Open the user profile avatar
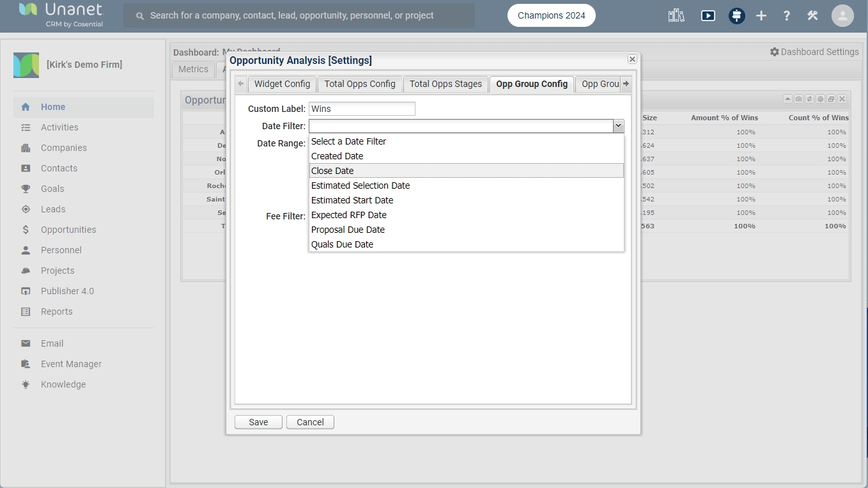This screenshot has height=488, width=868. [x=842, y=16]
